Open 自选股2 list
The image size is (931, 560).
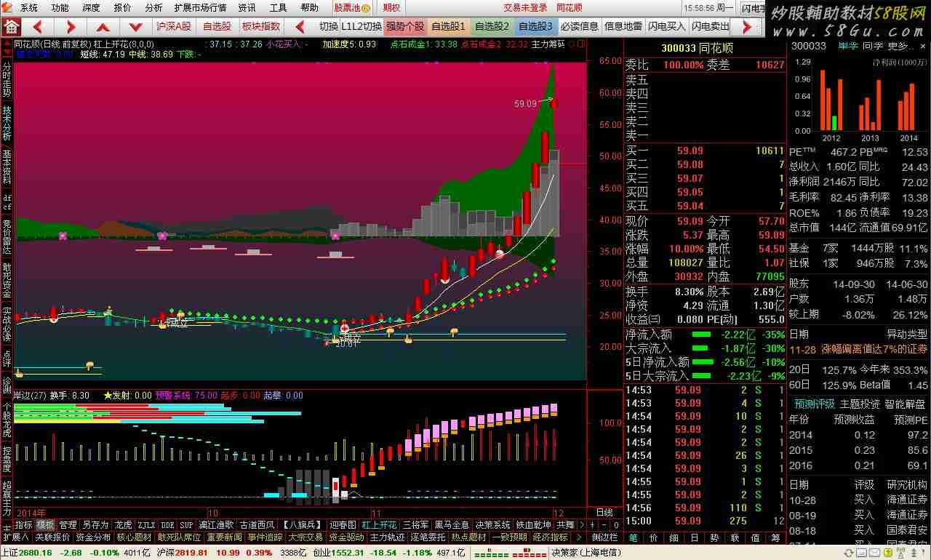(x=492, y=26)
